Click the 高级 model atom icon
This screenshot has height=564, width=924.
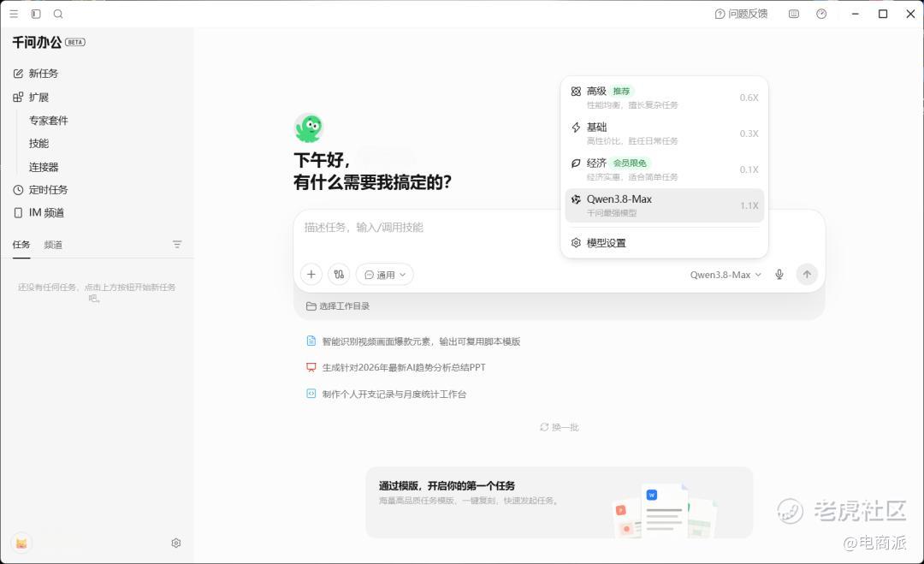(x=577, y=91)
